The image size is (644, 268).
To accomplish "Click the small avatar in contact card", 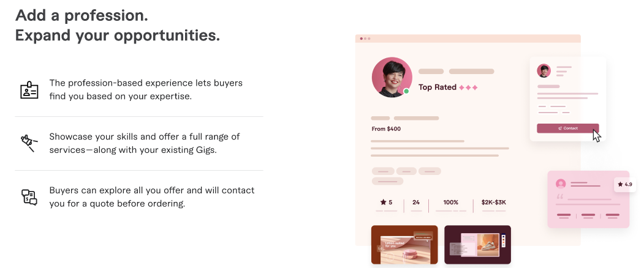I will click(544, 70).
